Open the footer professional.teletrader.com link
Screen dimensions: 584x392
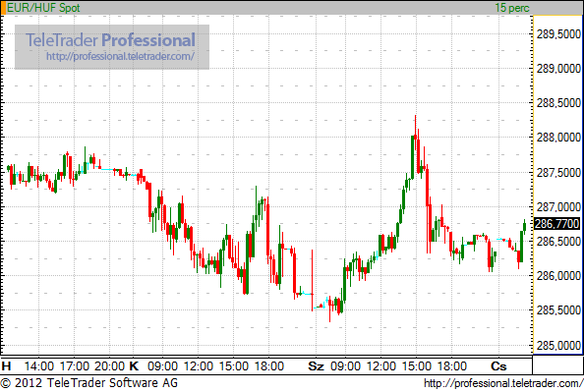(503, 383)
